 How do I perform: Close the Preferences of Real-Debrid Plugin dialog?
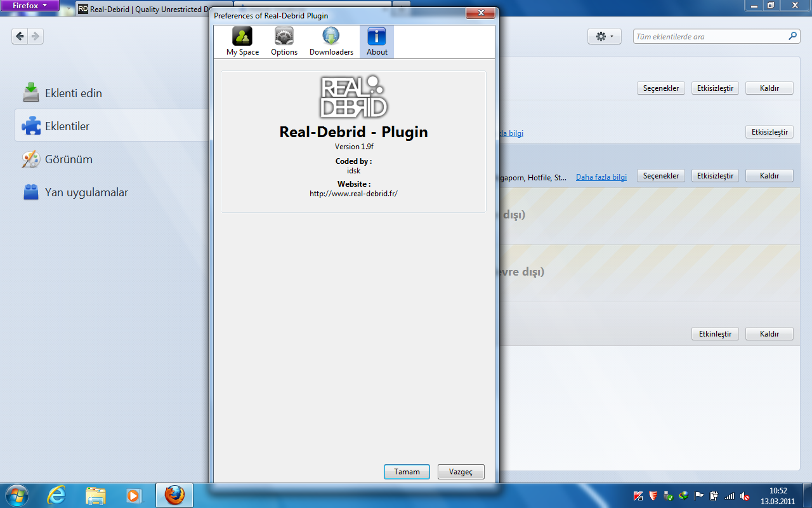coord(480,13)
